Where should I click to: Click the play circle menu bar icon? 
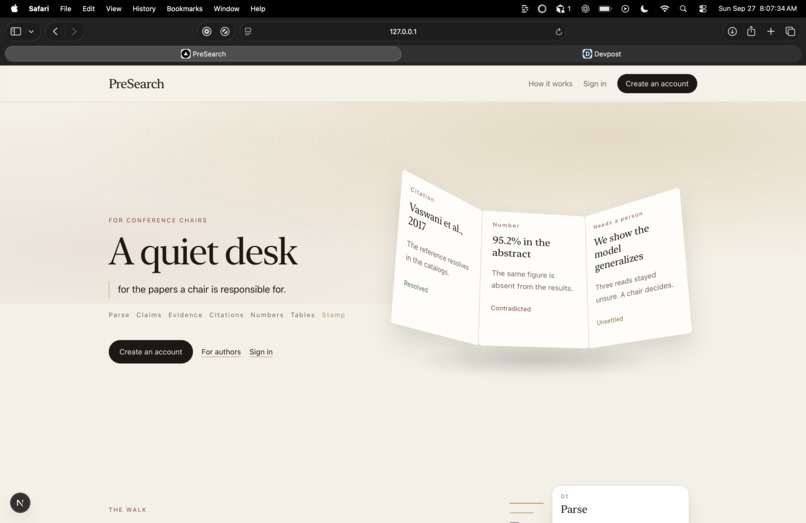pyautogui.click(x=625, y=8)
